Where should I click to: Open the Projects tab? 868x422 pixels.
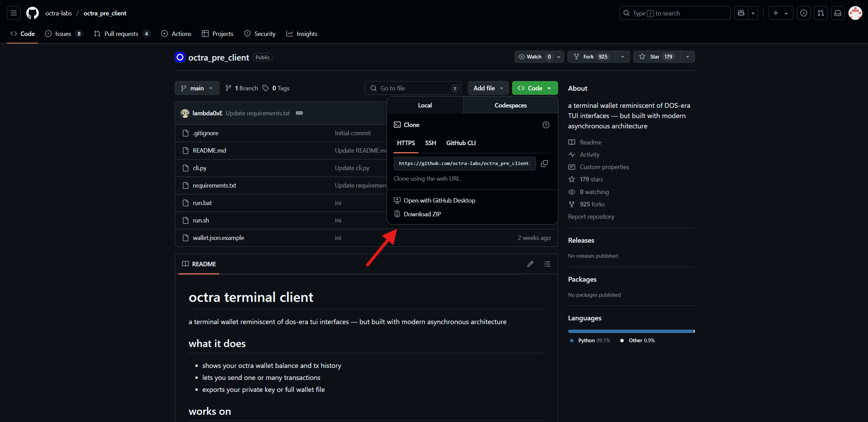pos(218,34)
